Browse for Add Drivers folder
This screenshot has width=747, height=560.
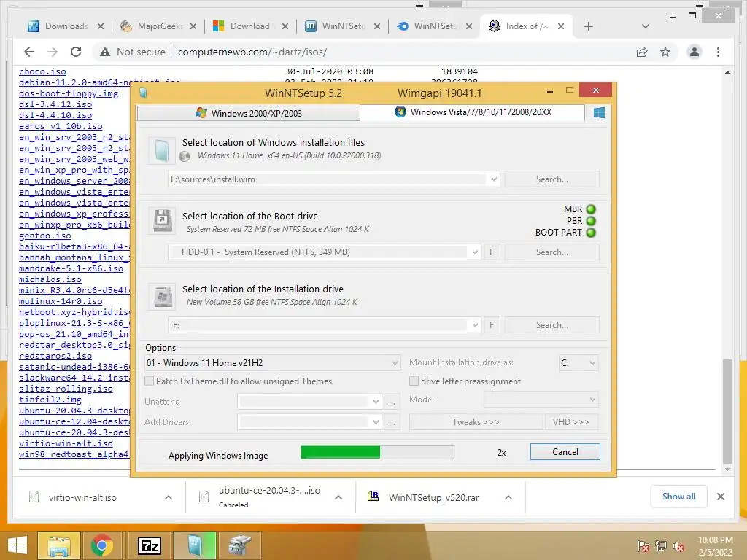pyautogui.click(x=392, y=422)
